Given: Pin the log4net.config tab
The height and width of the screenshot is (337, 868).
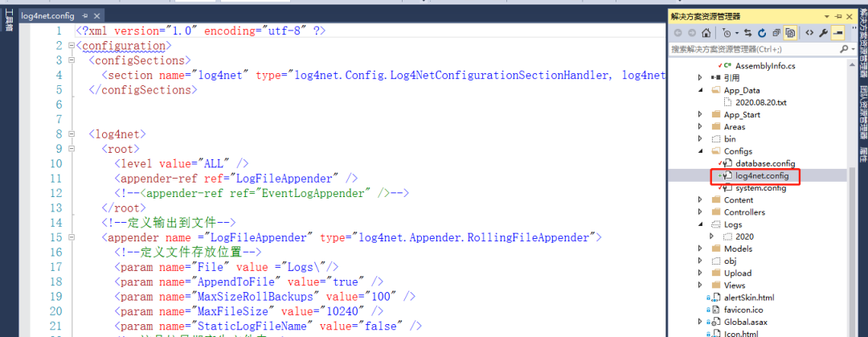Looking at the screenshot, I should [x=84, y=15].
